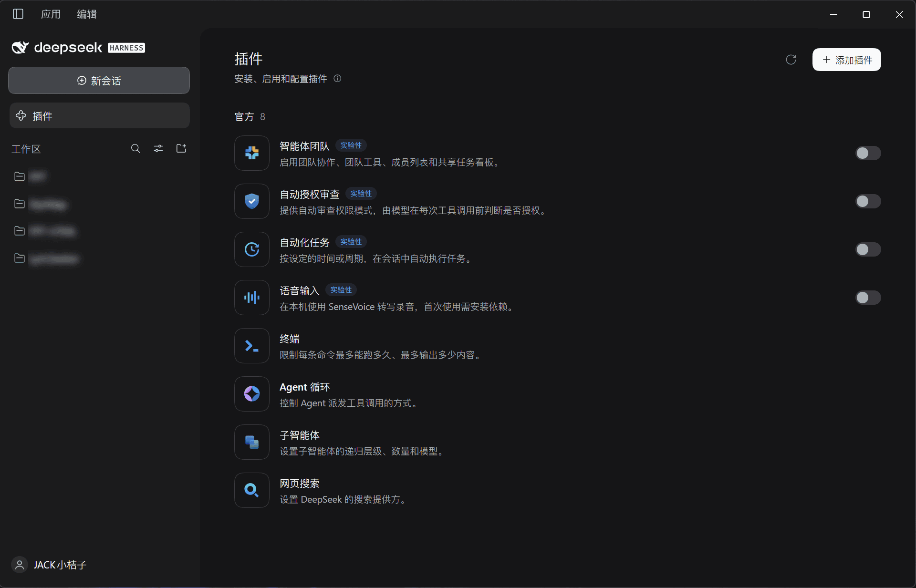Open the 终端 plugin title
The image size is (916, 588).
(x=290, y=339)
